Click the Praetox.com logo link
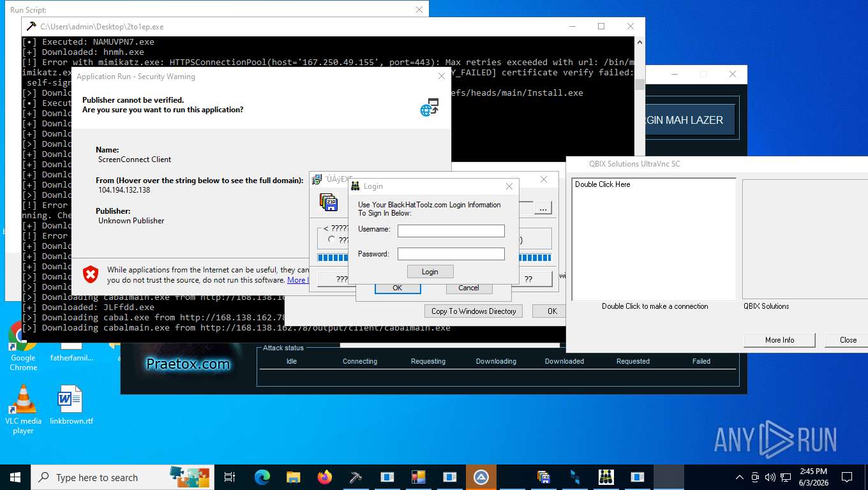Image resolution: width=868 pixels, height=490 pixels. (x=188, y=364)
